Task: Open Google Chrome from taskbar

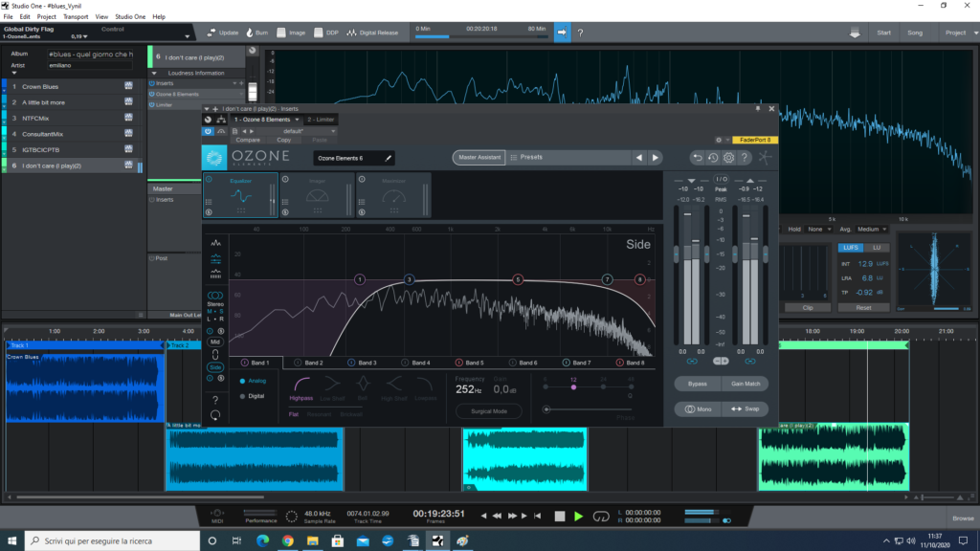Action: 287,541
